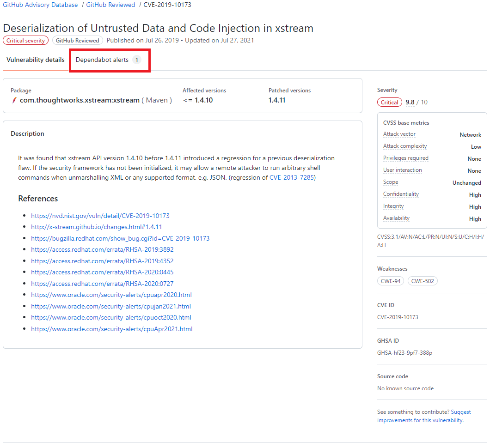
Task: Open Red Hat errata RHSA-2019:3892 link
Action: [x=102, y=249]
